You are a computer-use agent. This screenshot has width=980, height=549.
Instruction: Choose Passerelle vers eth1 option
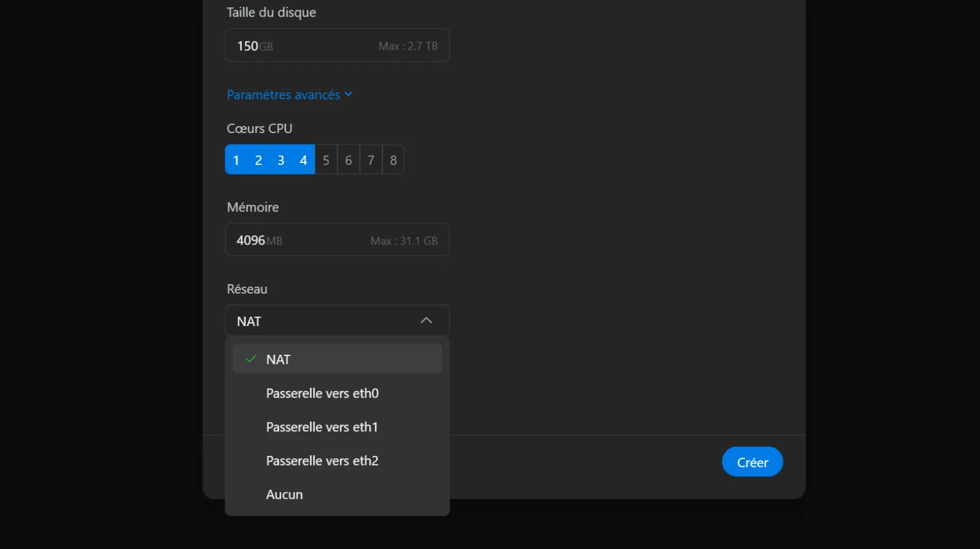click(322, 427)
